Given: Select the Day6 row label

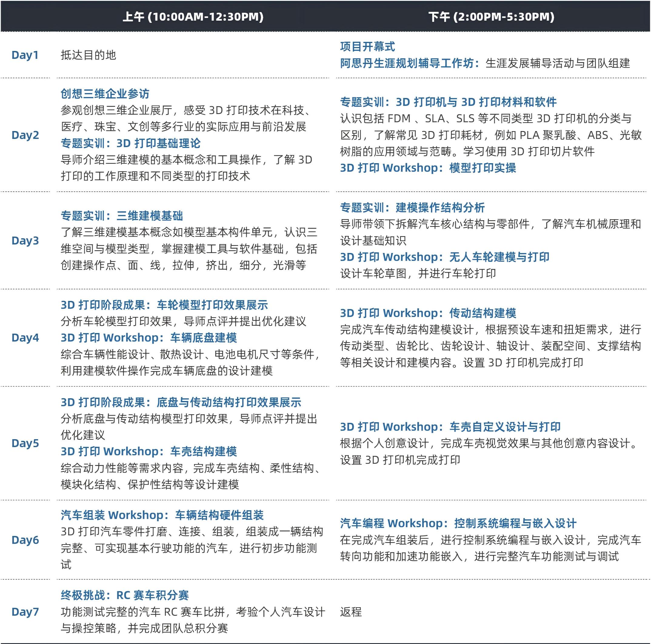Looking at the screenshot, I should 25,540.
